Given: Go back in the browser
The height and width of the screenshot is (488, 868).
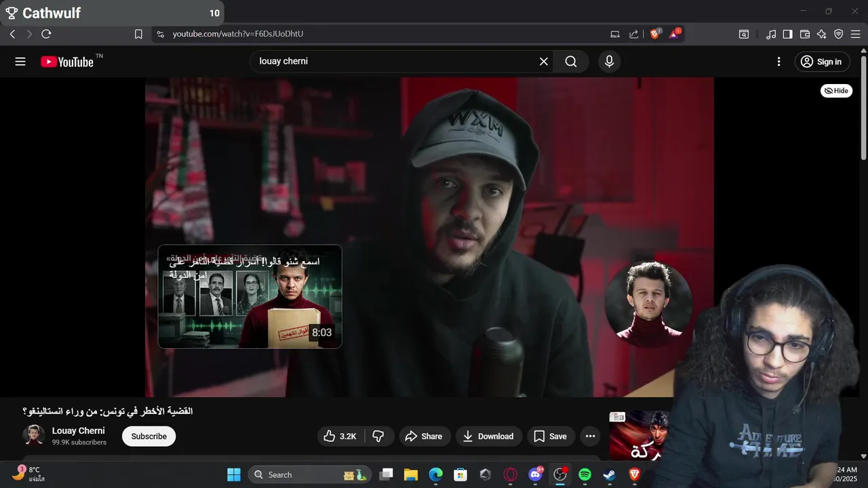Looking at the screenshot, I should pyautogui.click(x=12, y=34).
